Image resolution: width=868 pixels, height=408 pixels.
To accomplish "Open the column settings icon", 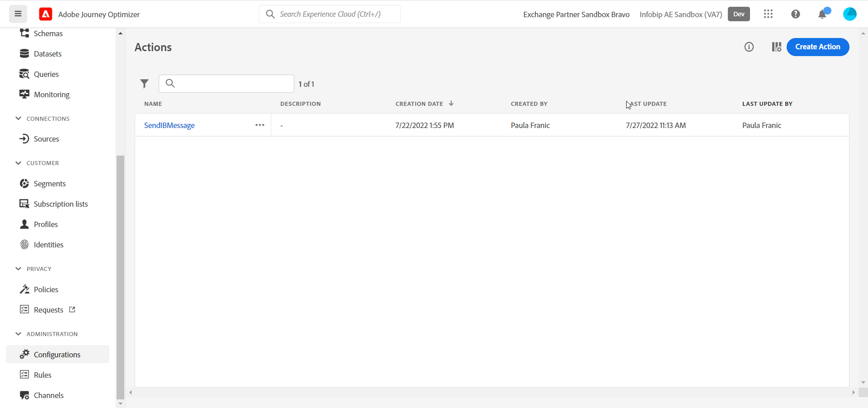I will (776, 47).
